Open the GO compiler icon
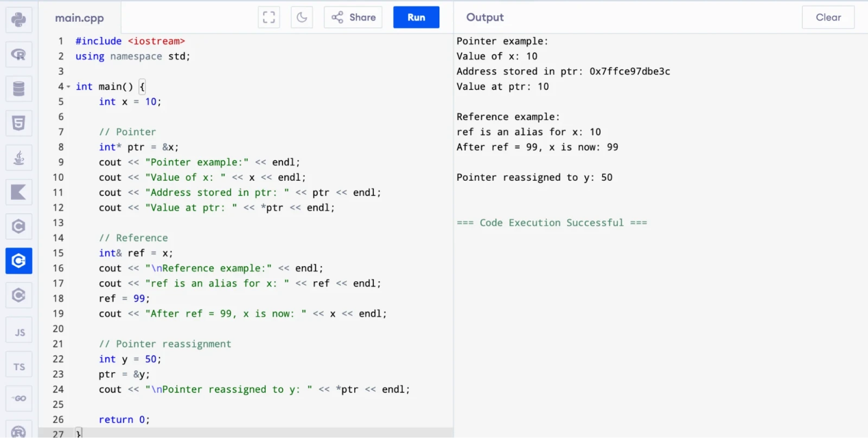 tap(19, 398)
